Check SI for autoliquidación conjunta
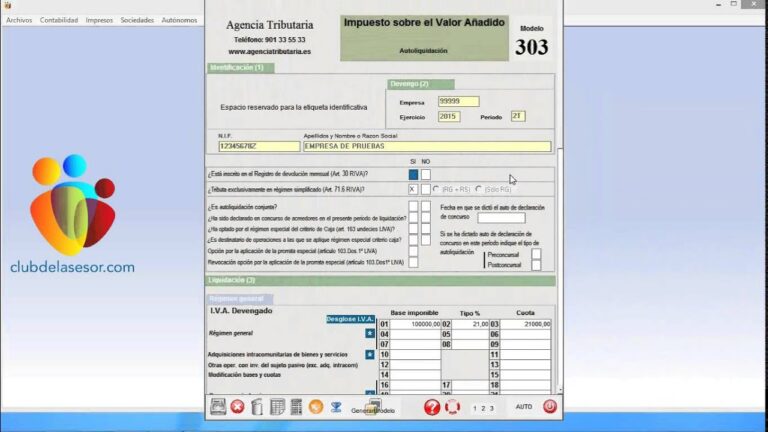Viewport: 768px width, 432px height. point(413,207)
